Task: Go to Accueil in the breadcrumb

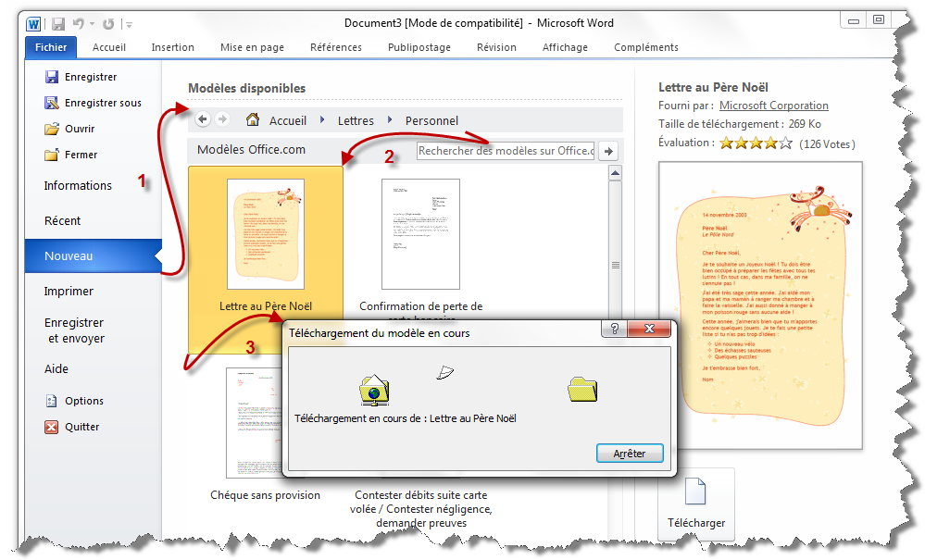Action: pyautogui.click(x=288, y=121)
